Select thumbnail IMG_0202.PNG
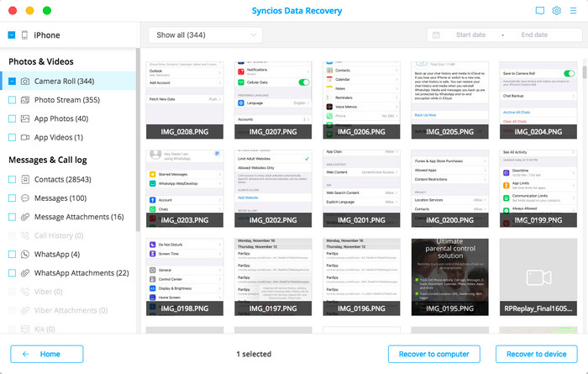The image size is (588, 374). [273, 189]
